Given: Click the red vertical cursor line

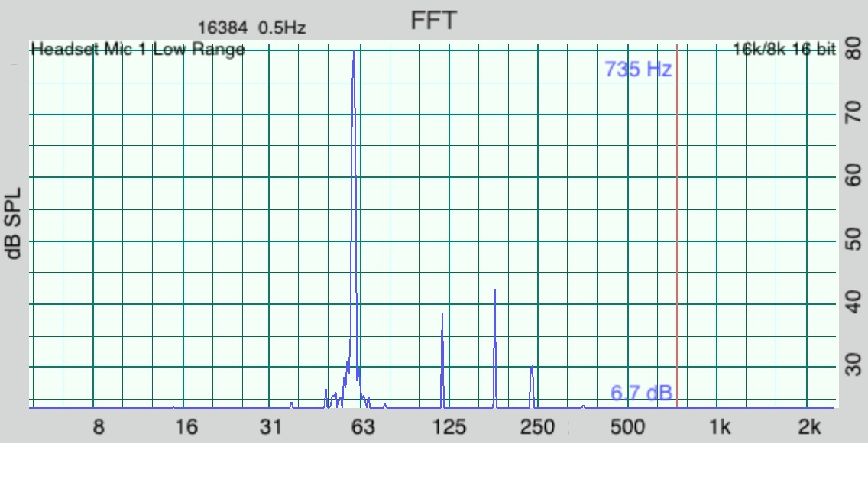Looking at the screenshot, I should (x=676, y=225).
